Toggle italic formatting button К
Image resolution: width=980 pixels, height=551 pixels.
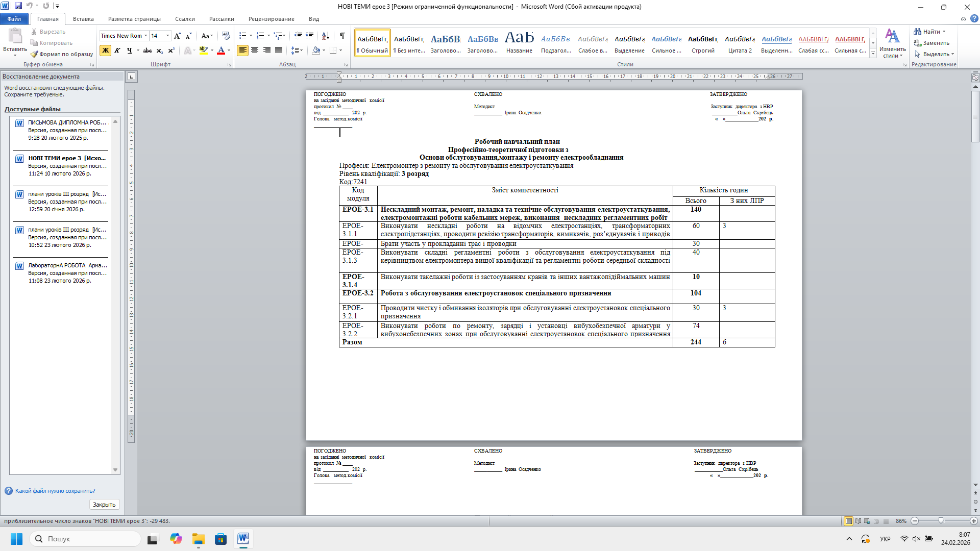[x=117, y=51]
